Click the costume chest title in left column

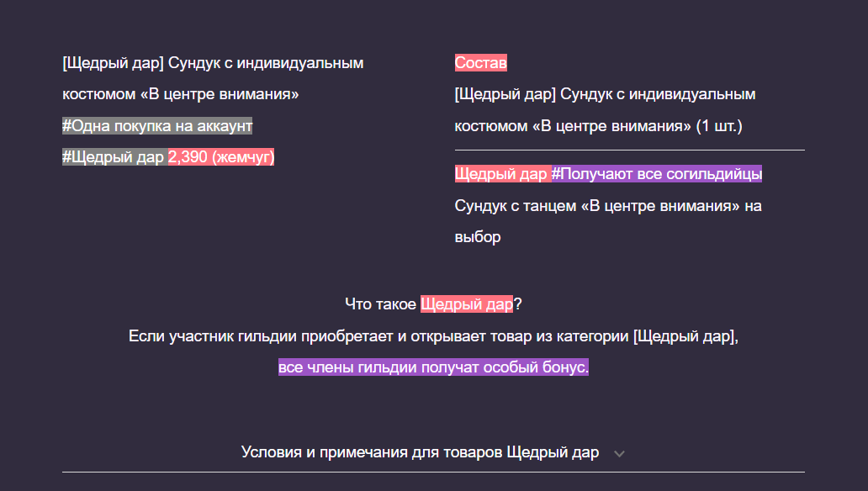[212, 77]
